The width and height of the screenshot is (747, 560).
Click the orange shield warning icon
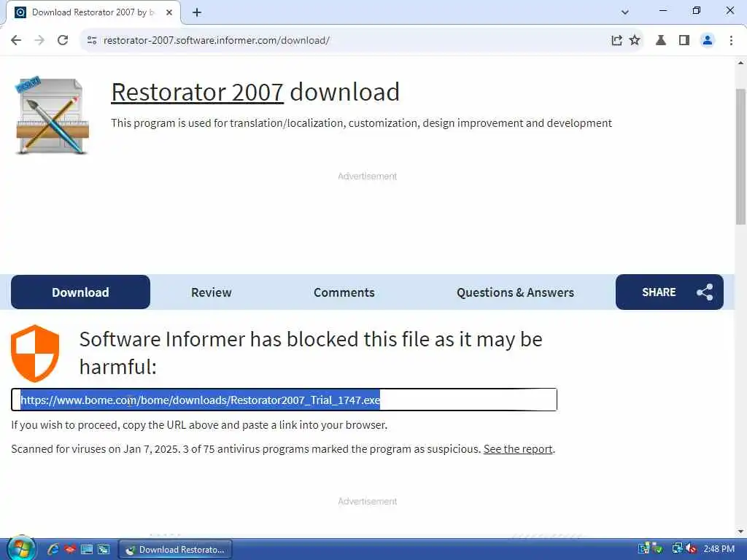[x=35, y=354]
